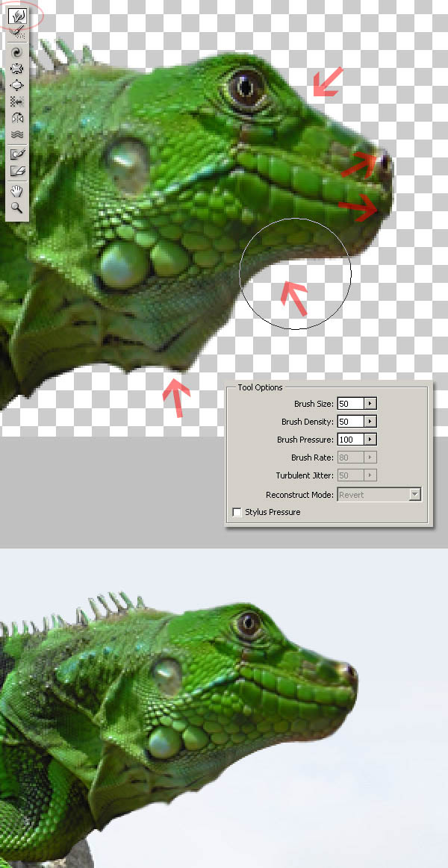The image size is (448, 868).
Task: Select the Forward Warp tool
Action: coord(17,15)
